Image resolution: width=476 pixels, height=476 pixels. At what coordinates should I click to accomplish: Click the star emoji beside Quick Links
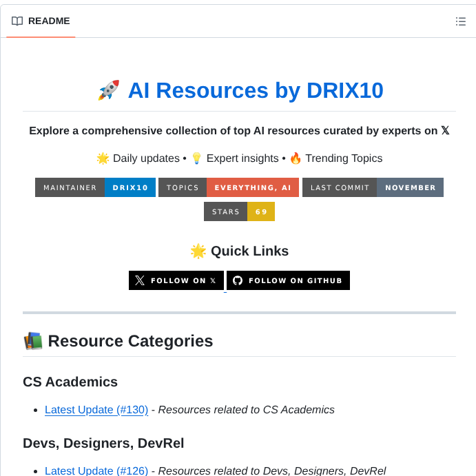[198, 251]
